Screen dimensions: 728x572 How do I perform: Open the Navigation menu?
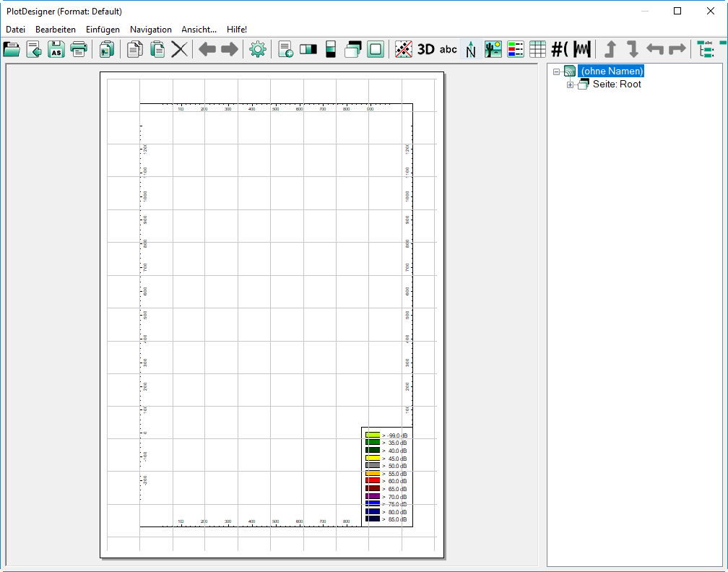click(x=151, y=29)
